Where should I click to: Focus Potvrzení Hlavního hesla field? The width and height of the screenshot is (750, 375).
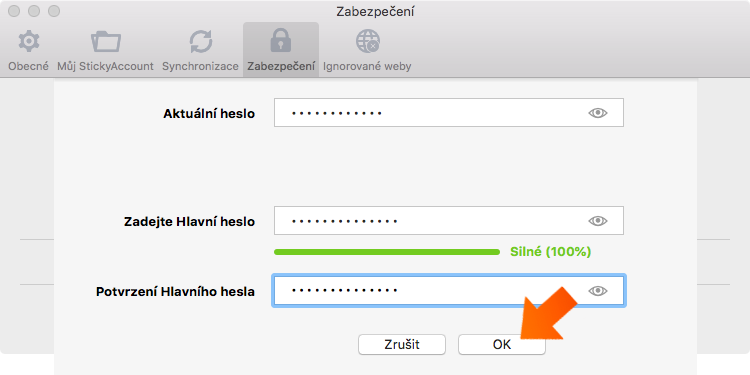[x=449, y=290]
